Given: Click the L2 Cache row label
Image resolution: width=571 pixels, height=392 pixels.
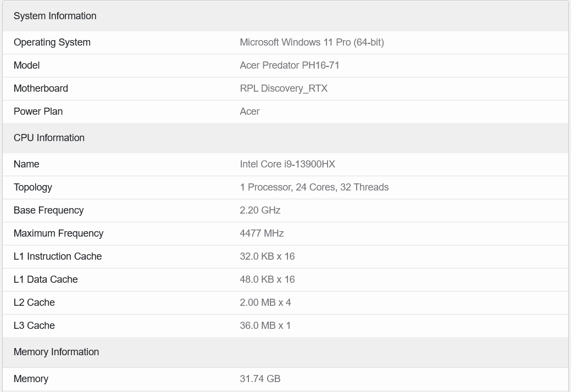Looking at the screenshot, I should pyautogui.click(x=34, y=303).
